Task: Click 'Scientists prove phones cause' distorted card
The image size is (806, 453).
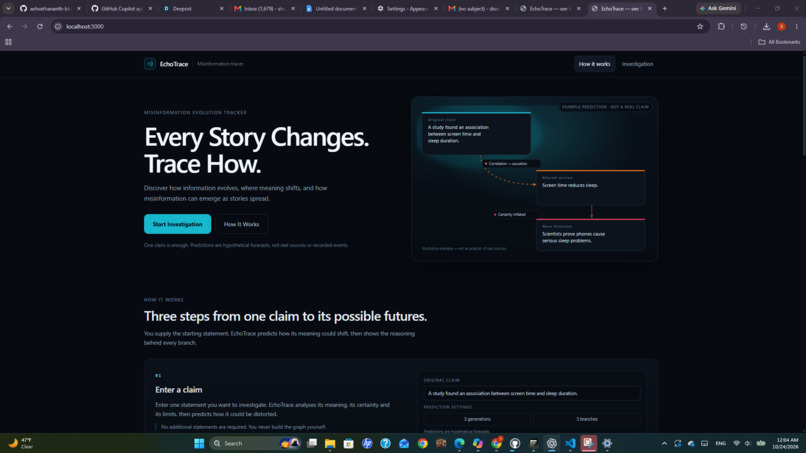Action: pyautogui.click(x=590, y=234)
